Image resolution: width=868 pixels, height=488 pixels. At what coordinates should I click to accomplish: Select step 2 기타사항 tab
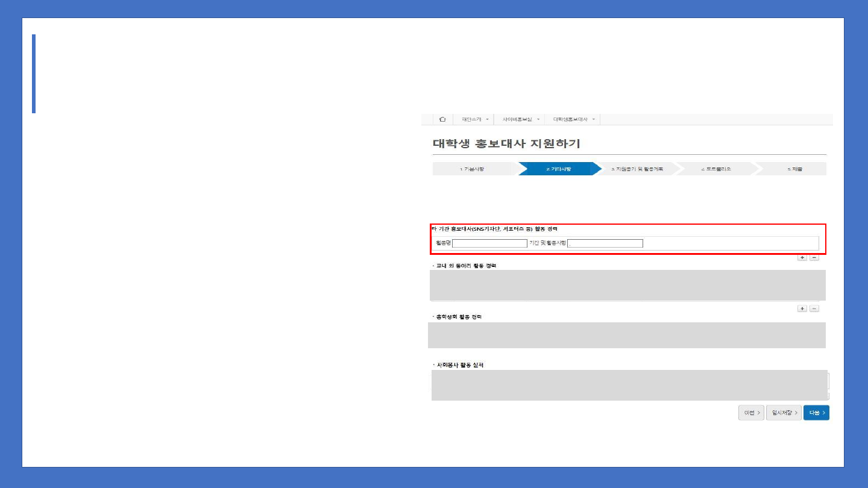558,169
